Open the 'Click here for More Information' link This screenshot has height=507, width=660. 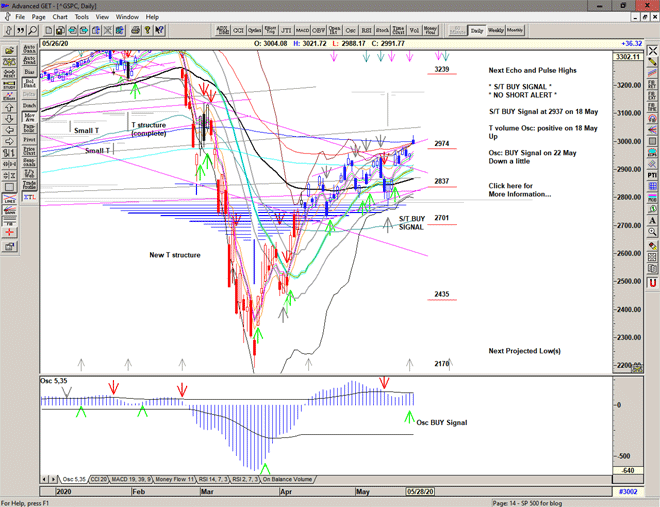(x=519, y=190)
